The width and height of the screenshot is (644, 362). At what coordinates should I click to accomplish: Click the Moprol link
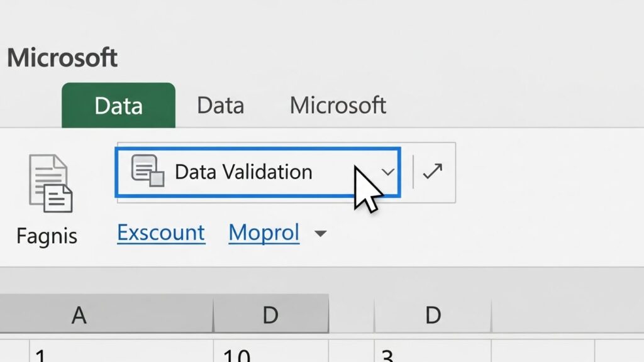[264, 233]
